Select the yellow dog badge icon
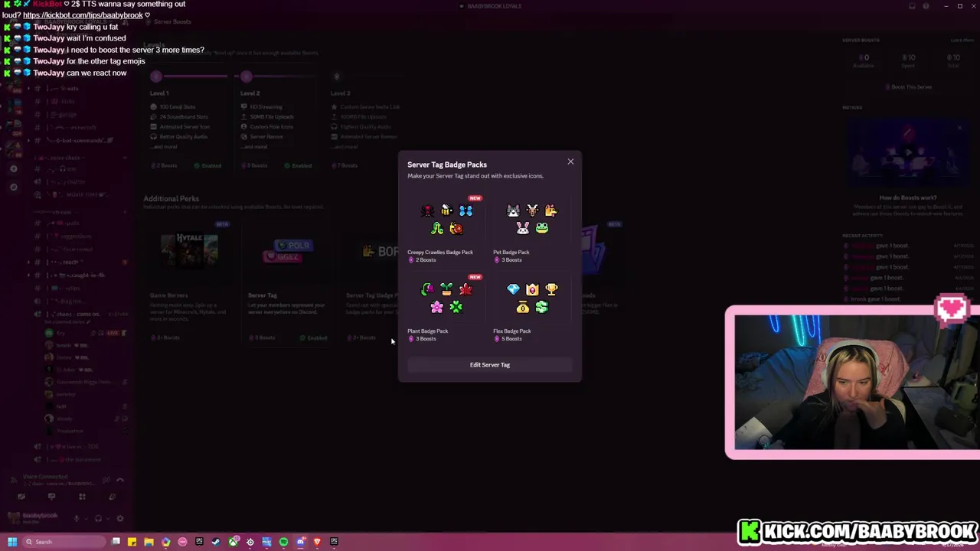980x551 pixels. pos(551,210)
